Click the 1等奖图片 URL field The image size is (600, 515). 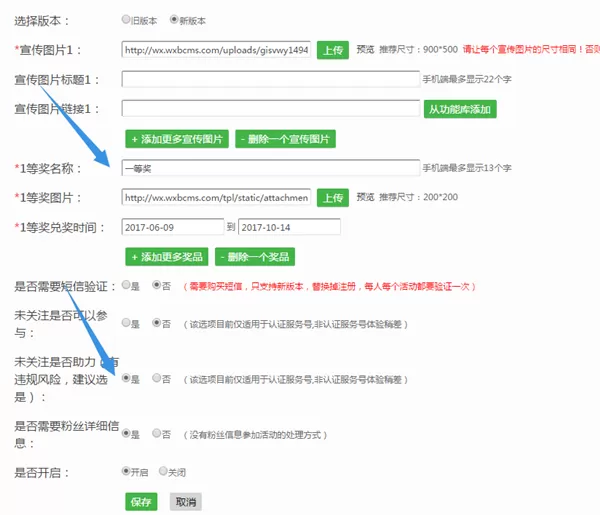[x=216, y=197]
